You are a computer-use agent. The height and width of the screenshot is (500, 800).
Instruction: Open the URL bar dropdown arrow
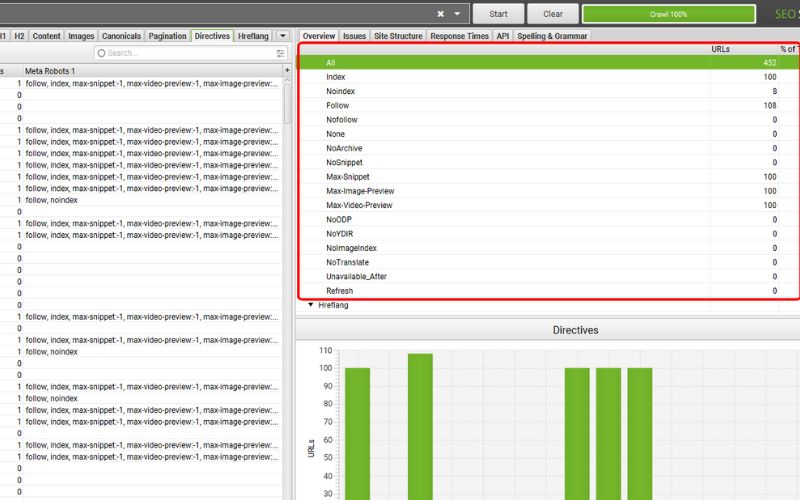(x=457, y=14)
